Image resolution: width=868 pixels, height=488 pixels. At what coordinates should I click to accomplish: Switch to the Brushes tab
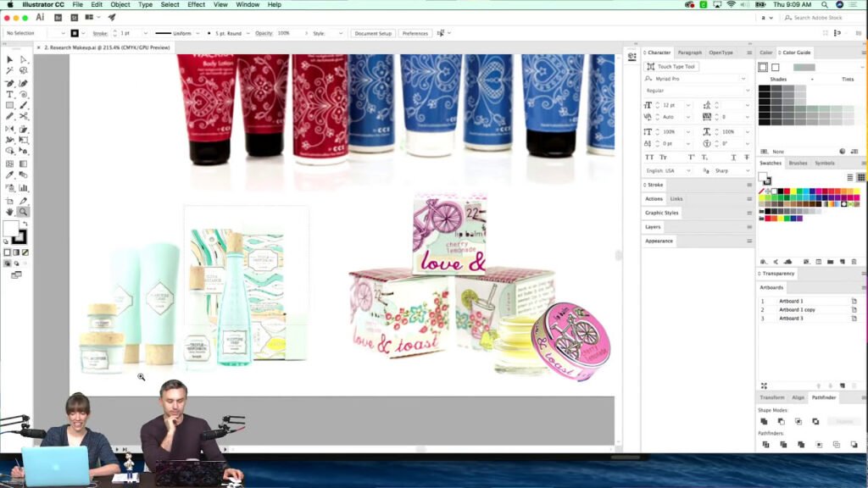[x=798, y=164]
